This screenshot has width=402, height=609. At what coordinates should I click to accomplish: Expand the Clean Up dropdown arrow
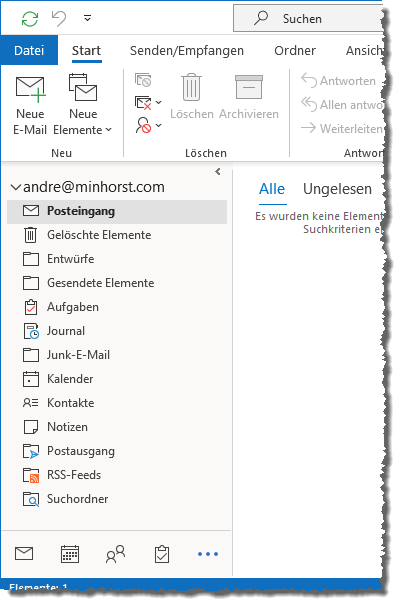(158, 103)
